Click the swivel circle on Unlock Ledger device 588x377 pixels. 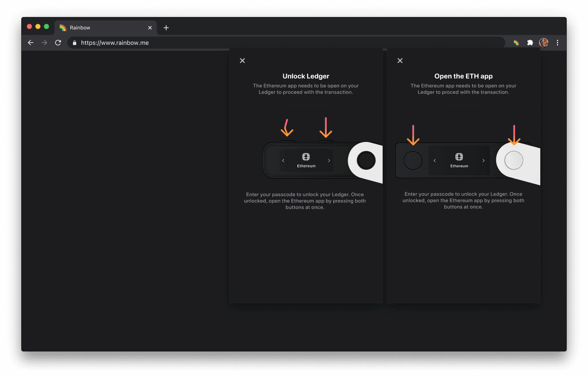tap(366, 160)
